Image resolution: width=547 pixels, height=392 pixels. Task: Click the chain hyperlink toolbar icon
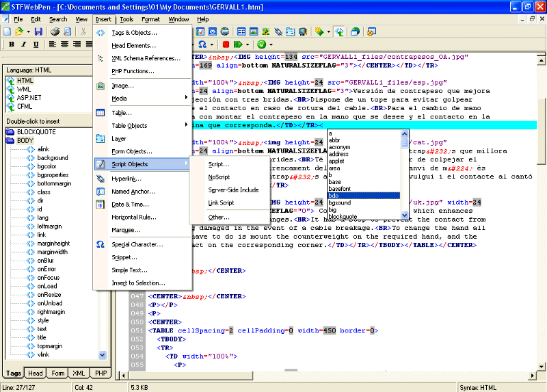point(278,31)
